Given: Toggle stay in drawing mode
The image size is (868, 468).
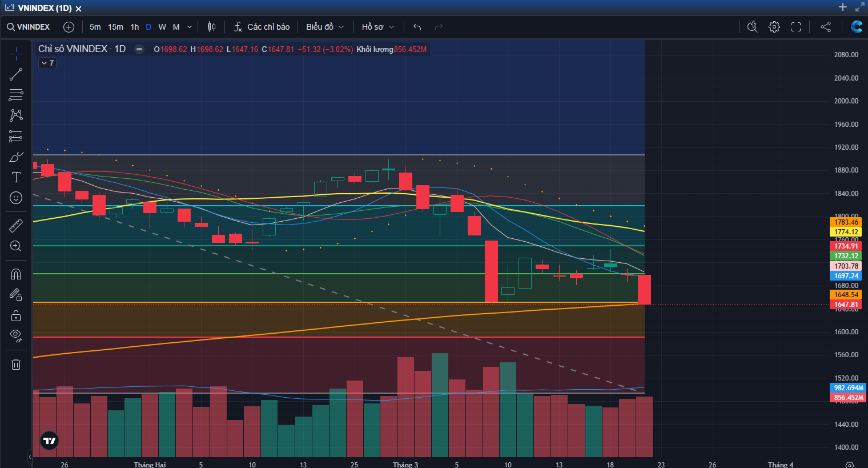Looking at the screenshot, I should [16, 295].
